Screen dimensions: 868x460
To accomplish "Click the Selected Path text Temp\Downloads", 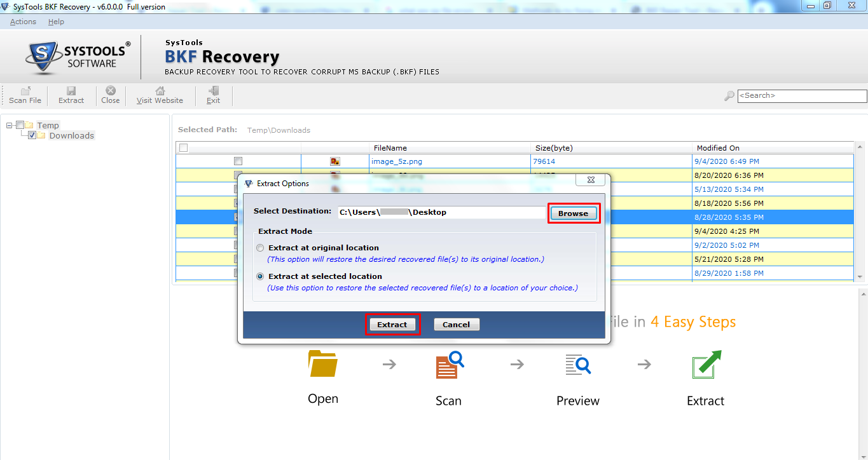I will (x=279, y=130).
